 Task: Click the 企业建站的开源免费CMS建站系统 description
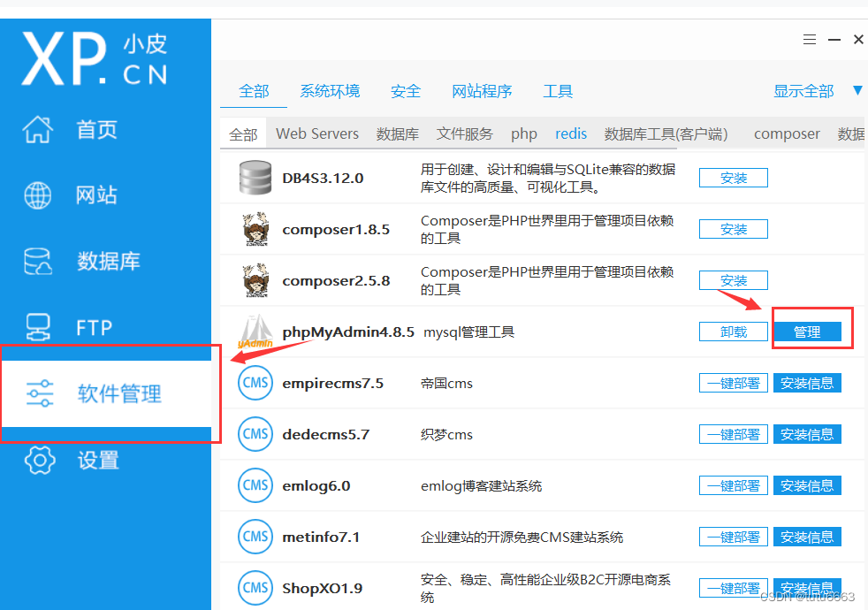click(522, 537)
